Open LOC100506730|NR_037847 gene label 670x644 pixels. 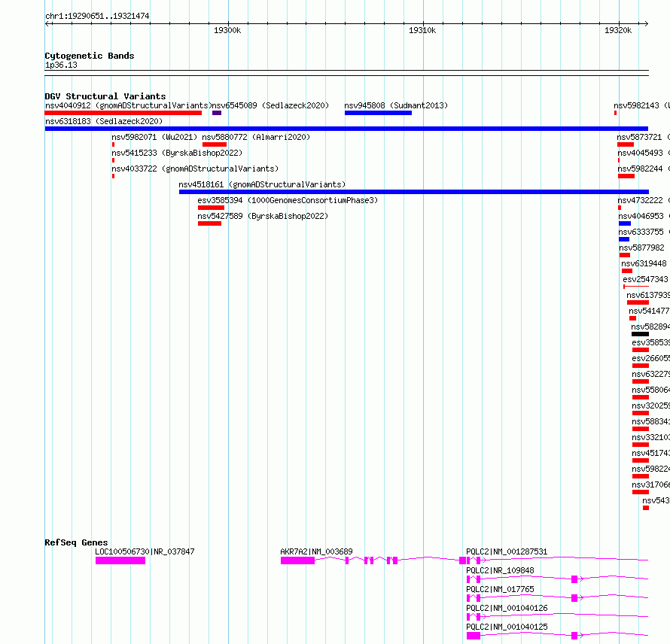[145, 551]
